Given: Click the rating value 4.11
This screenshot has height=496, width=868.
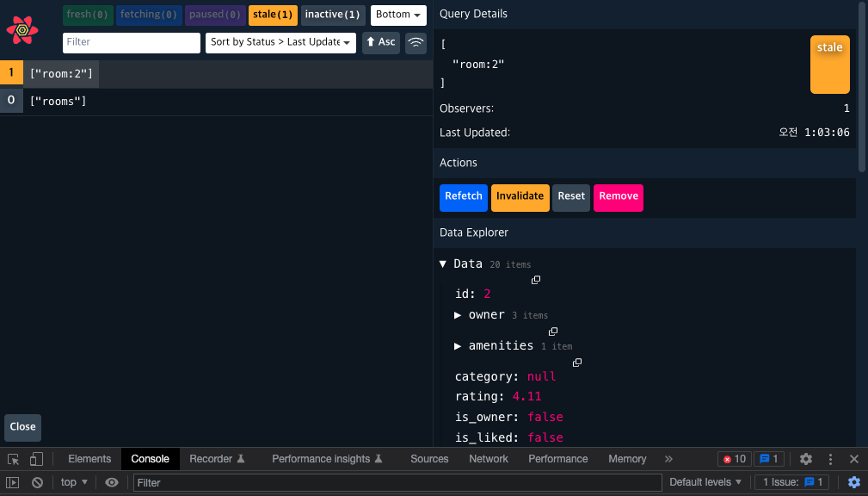Looking at the screenshot, I should 526,396.
